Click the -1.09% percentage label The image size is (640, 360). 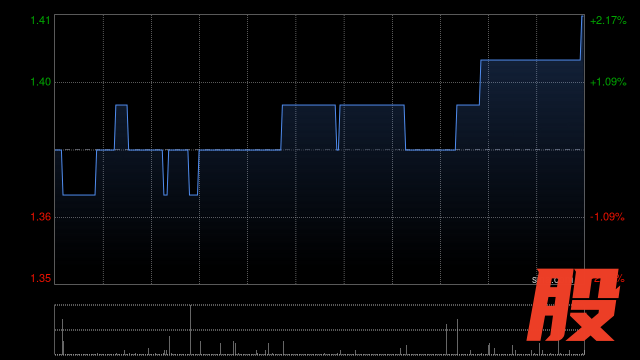pos(607,217)
